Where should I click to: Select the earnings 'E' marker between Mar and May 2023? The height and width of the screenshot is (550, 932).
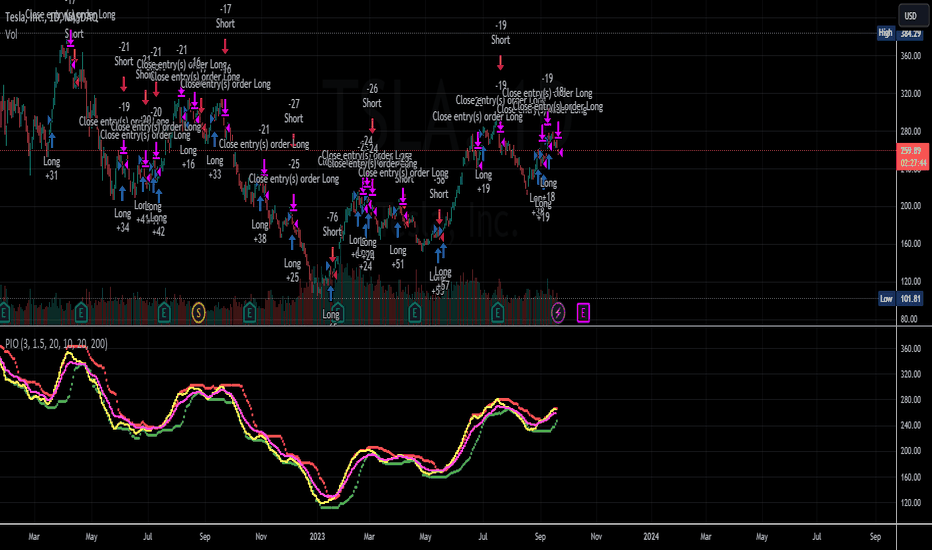click(414, 312)
